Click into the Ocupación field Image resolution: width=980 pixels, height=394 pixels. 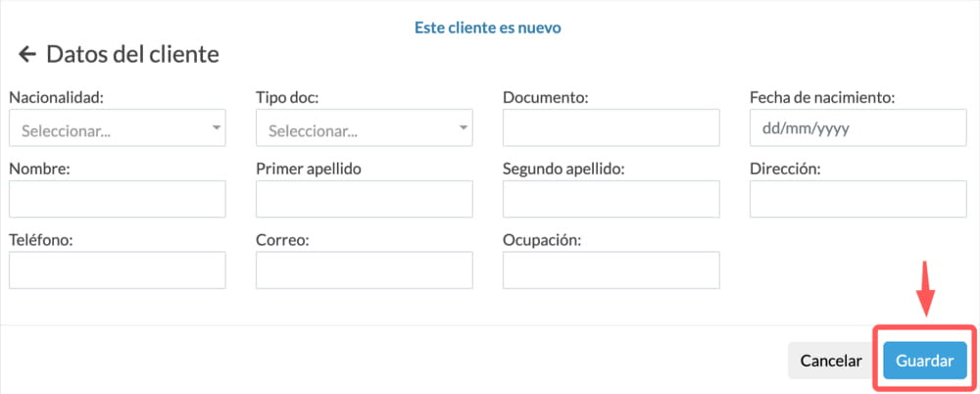tap(612, 271)
